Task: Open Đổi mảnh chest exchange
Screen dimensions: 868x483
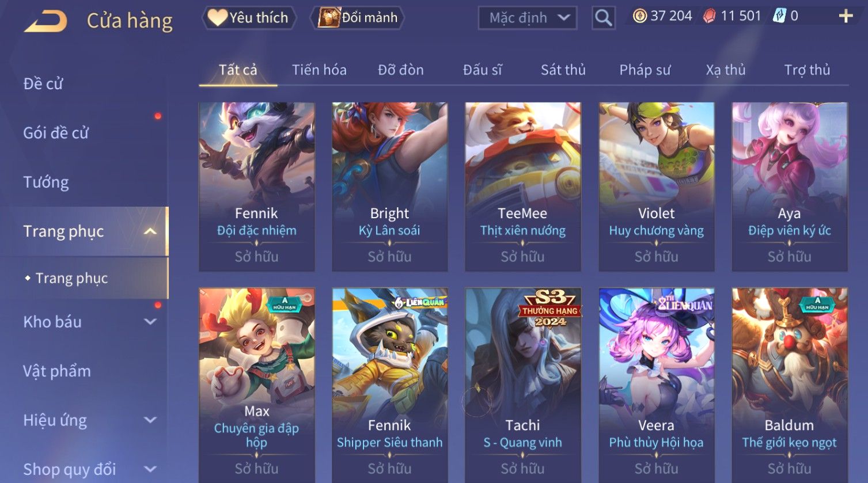Action: (357, 18)
